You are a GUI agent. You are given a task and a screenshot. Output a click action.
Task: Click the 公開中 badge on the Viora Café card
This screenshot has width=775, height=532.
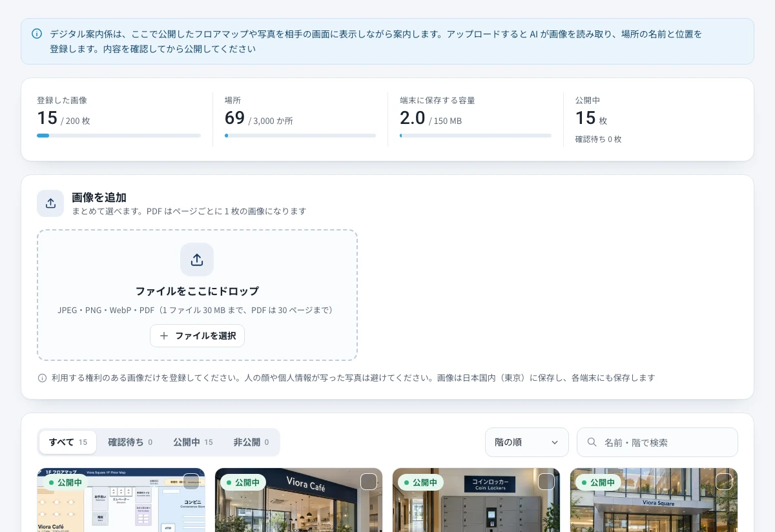tap(243, 482)
